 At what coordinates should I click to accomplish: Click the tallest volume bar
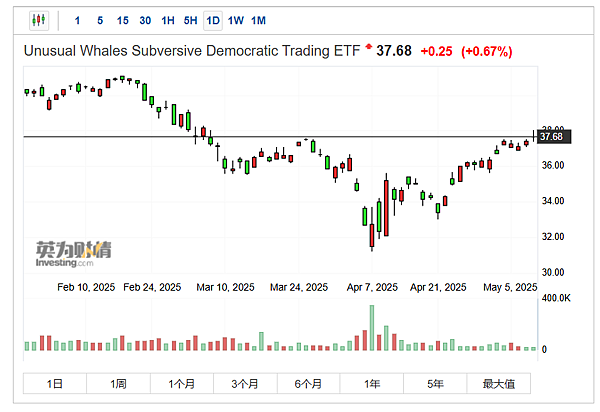[372, 328]
